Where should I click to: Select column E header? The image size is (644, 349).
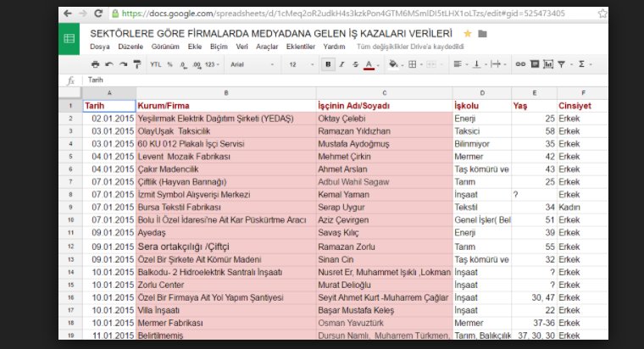point(535,93)
